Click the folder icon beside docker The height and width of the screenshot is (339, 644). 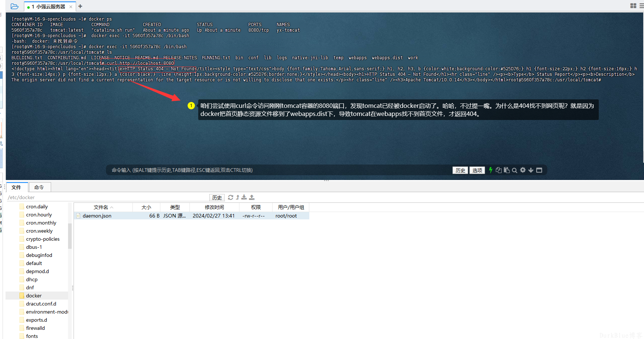[22, 296]
